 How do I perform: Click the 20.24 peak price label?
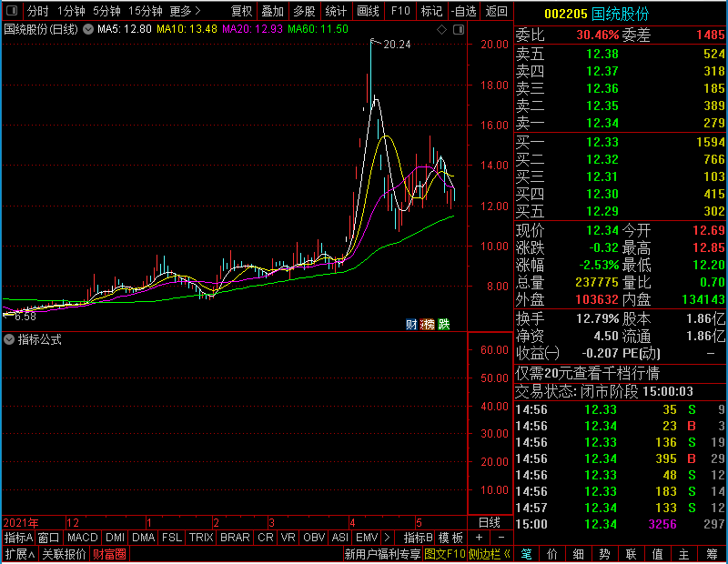pyautogui.click(x=397, y=45)
